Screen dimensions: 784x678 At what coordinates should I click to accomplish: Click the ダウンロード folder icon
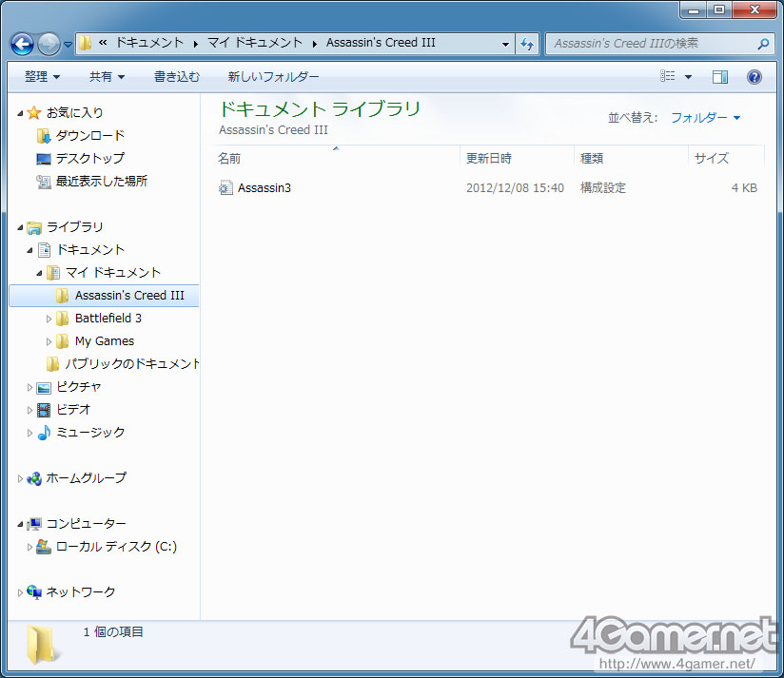tap(44, 135)
